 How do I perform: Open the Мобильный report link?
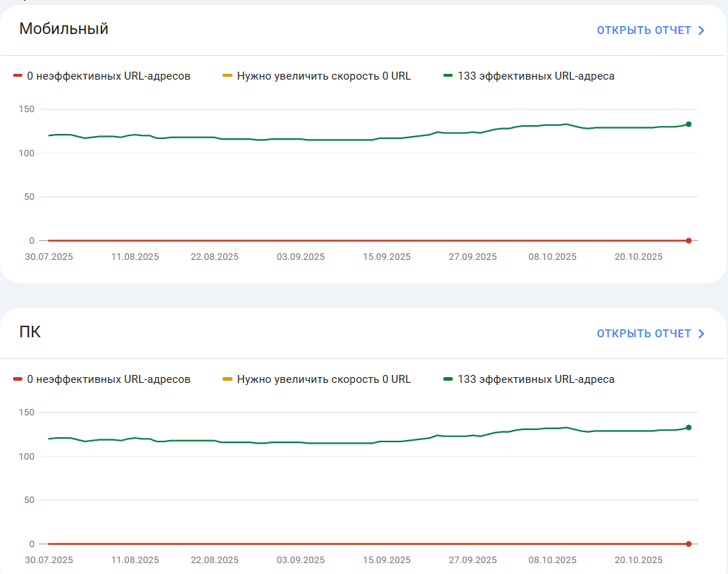tap(650, 30)
